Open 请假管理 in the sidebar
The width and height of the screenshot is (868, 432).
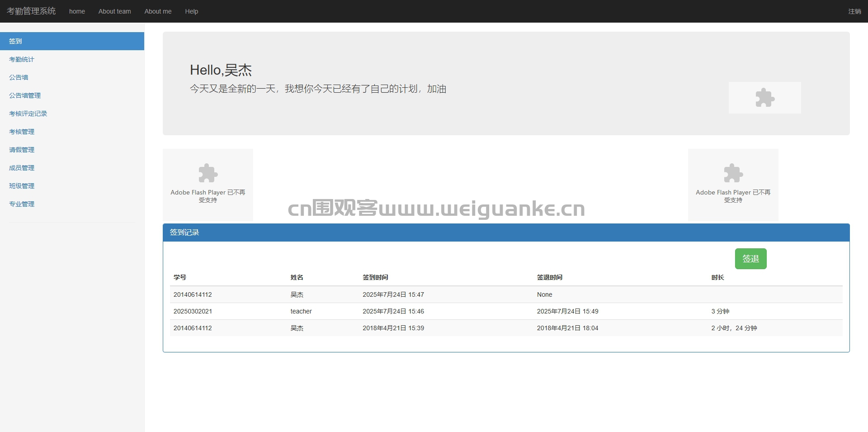point(72,150)
